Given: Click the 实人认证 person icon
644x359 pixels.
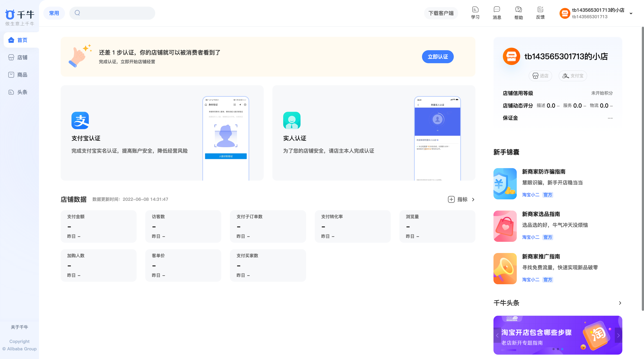Looking at the screenshot, I should (x=292, y=120).
